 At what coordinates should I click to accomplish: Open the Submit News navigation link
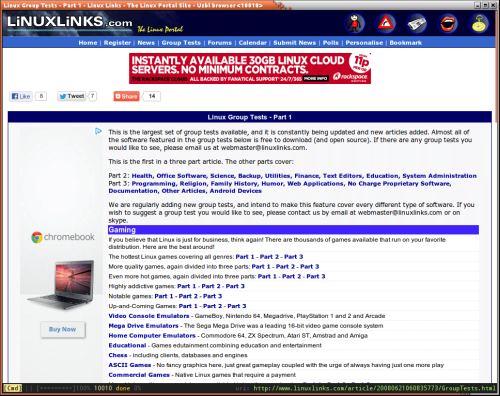[x=295, y=43]
